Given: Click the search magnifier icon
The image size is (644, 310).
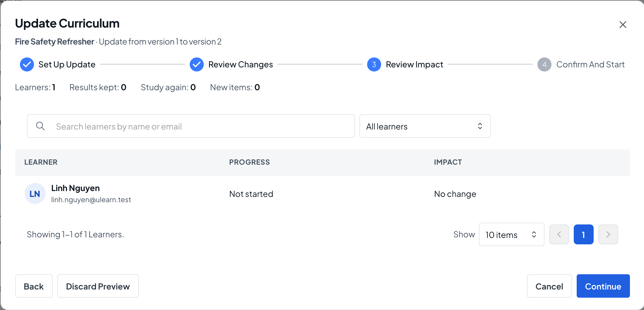Looking at the screenshot, I should pyautogui.click(x=40, y=126).
